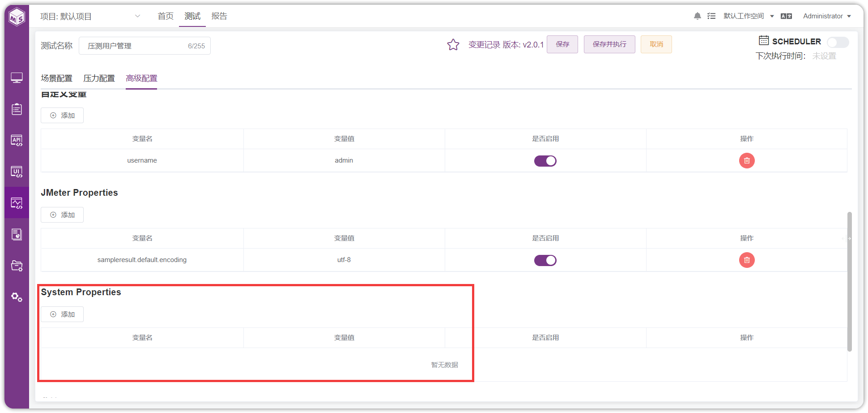Click the vertical scrollbar of the page

pyautogui.click(x=849, y=281)
